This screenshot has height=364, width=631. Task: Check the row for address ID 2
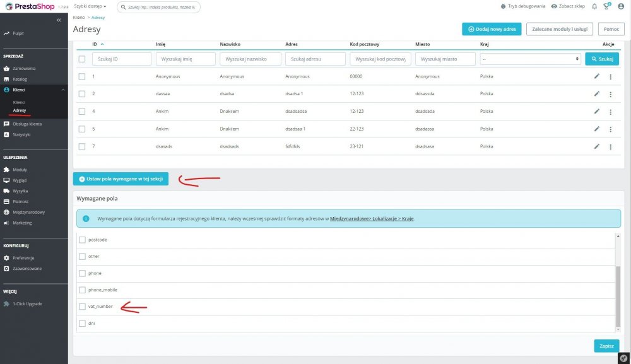(x=82, y=94)
